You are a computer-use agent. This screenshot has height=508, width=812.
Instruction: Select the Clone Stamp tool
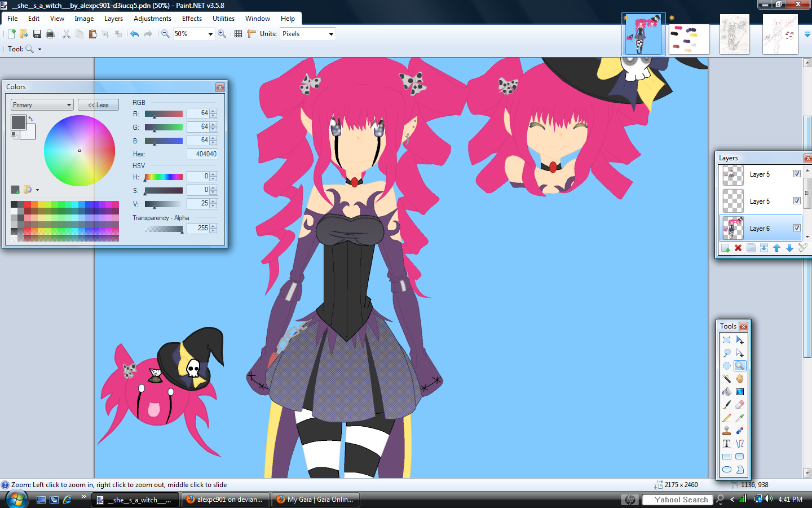click(726, 431)
